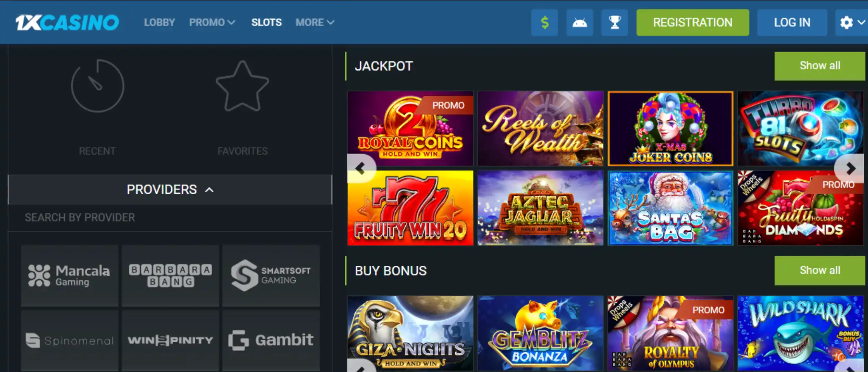Select the Smartsoft Gaming provider
The width and height of the screenshot is (868, 372).
tap(271, 276)
